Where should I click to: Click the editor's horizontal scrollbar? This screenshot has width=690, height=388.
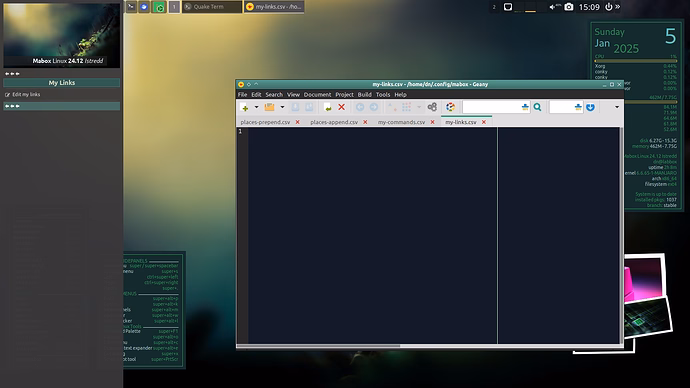click(319, 346)
